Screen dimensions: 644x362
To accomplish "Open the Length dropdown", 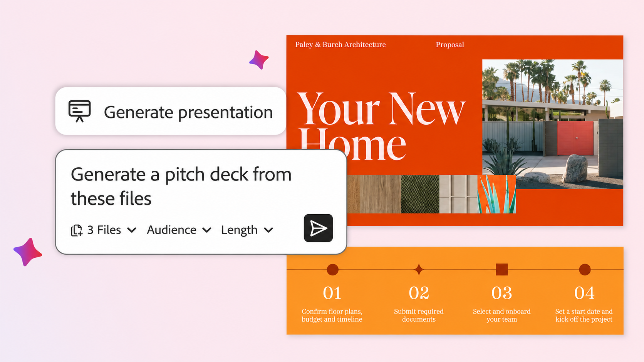I will pos(247,230).
